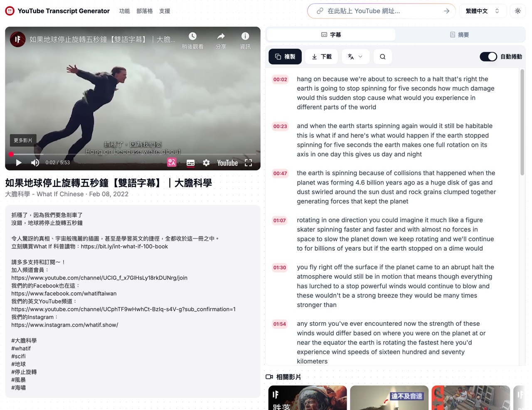Click the YouTube channel join URL text
This screenshot has width=532, height=410.
99,278
